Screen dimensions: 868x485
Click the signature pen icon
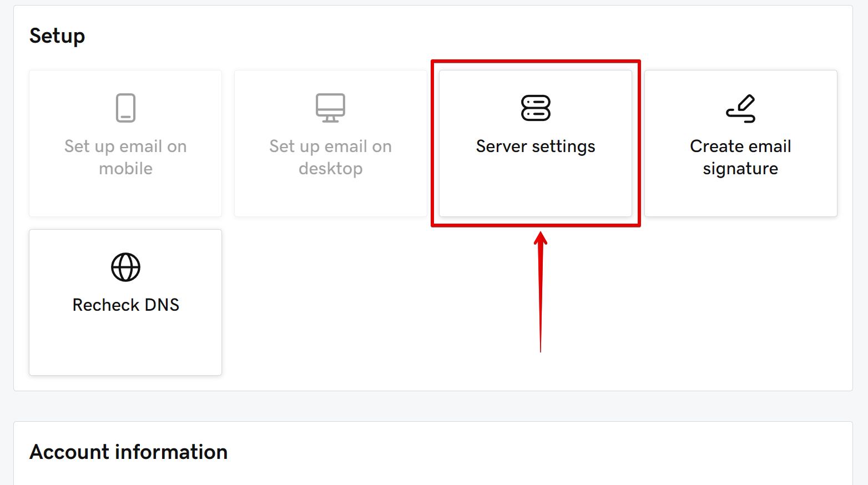[x=741, y=108]
